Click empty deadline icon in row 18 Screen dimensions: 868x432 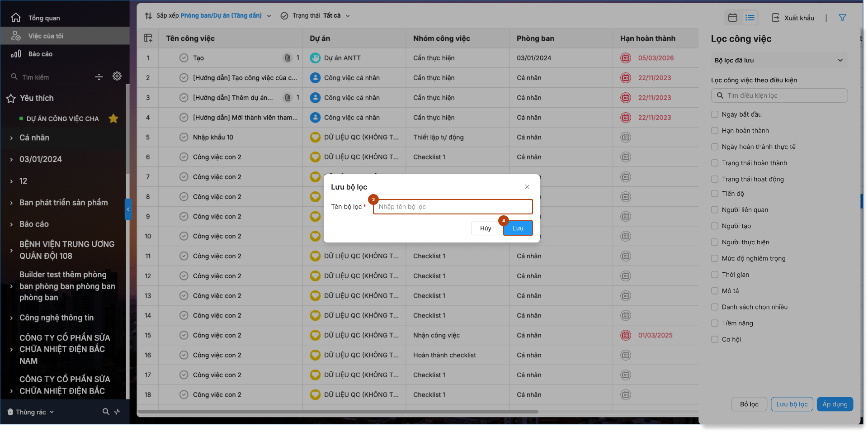click(x=626, y=394)
